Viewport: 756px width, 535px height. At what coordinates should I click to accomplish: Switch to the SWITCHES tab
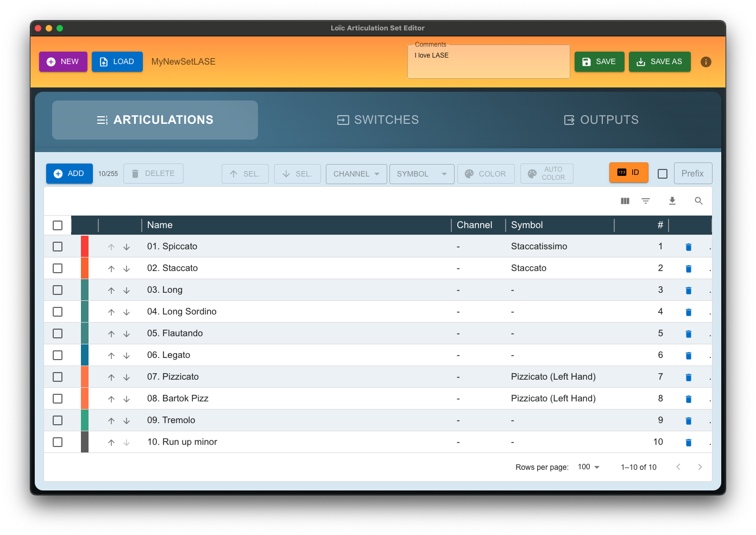tap(378, 120)
